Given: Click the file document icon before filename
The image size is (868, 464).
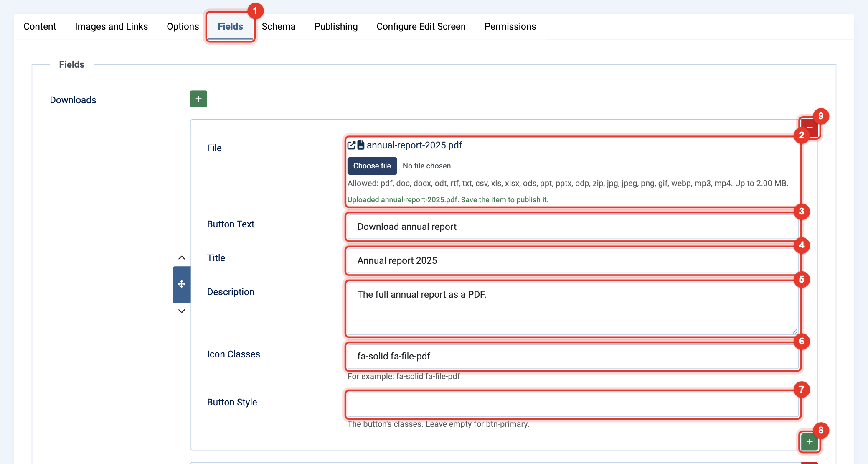Looking at the screenshot, I should click(361, 145).
